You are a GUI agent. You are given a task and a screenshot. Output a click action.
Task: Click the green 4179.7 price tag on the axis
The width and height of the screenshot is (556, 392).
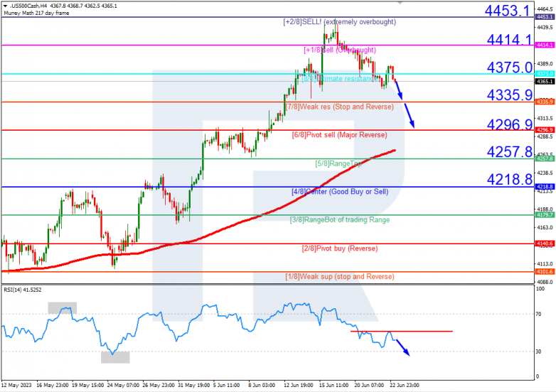click(545, 215)
